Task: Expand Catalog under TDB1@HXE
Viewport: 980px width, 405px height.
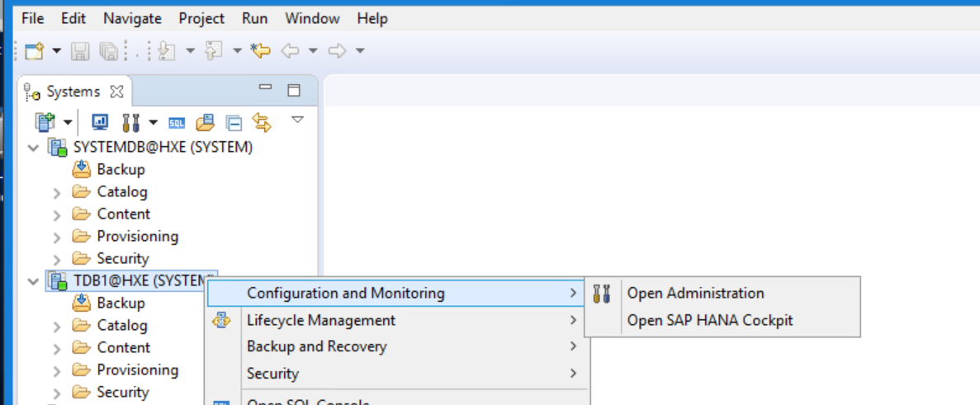Action: [x=57, y=327]
